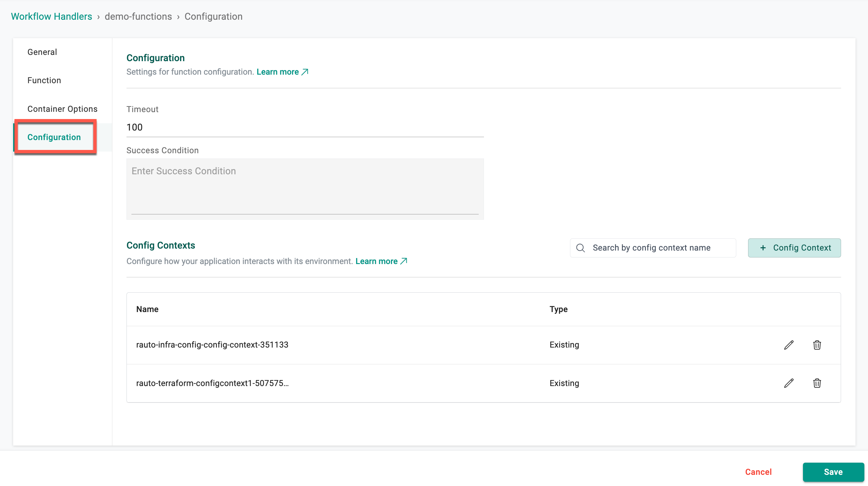Click the Configuration breadcrumb text

[213, 16]
